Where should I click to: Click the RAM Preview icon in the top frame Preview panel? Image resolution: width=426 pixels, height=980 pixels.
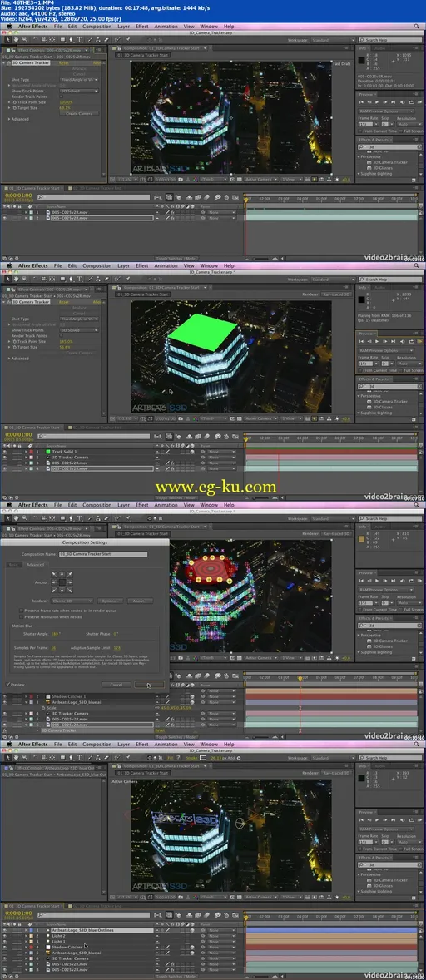tap(419, 101)
